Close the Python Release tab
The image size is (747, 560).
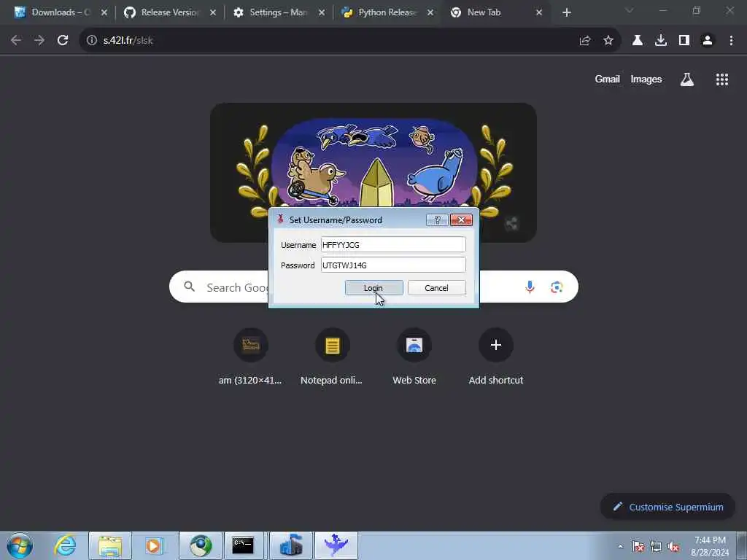point(430,12)
